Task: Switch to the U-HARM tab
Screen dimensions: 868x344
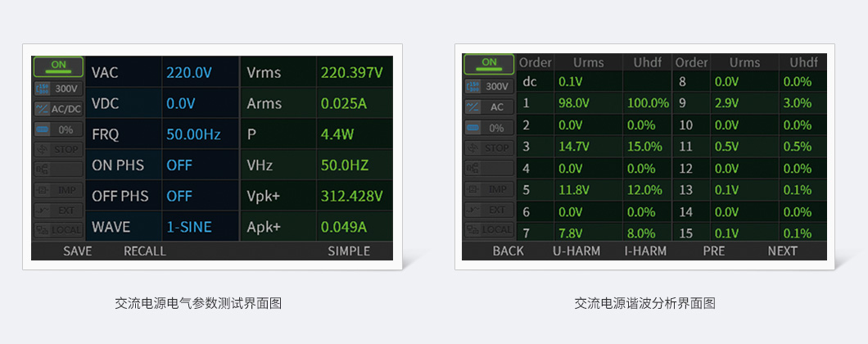Action: pyautogui.click(x=576, y=251)
